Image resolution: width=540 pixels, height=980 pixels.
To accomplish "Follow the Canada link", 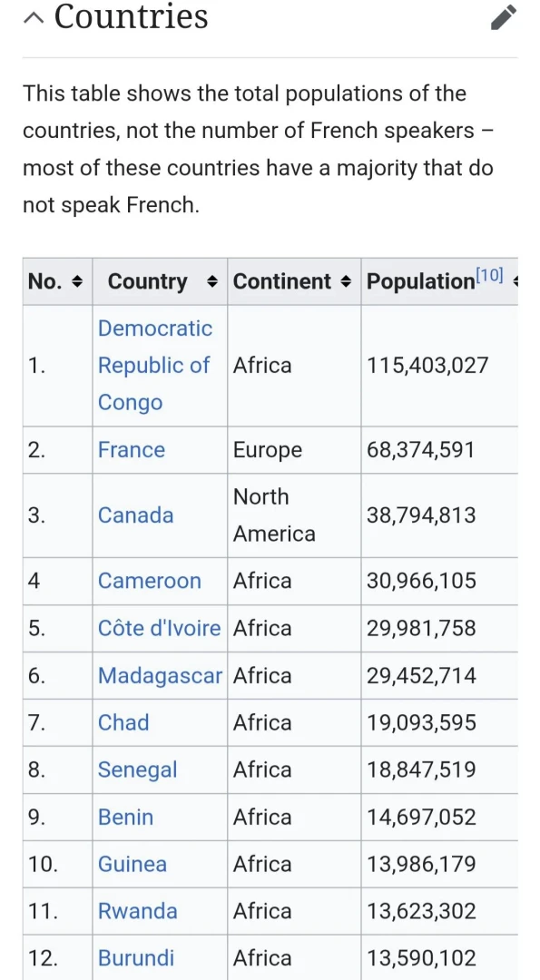I will click(135, 515).
